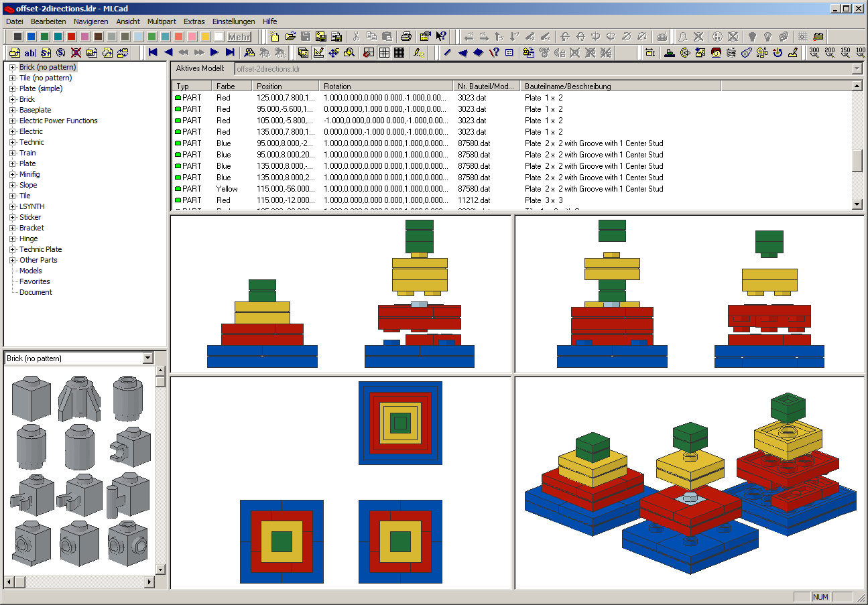Image resolution: width=868 pixels, height=605 pixels.
Task: Expand the LSYNTH tree node
Action: tap(12, 206)
